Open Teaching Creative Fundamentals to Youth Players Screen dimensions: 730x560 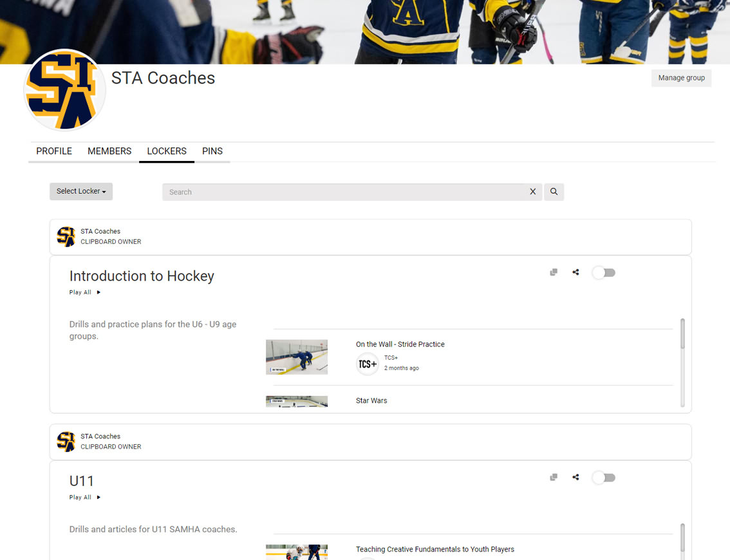click(x=435, y=549)
